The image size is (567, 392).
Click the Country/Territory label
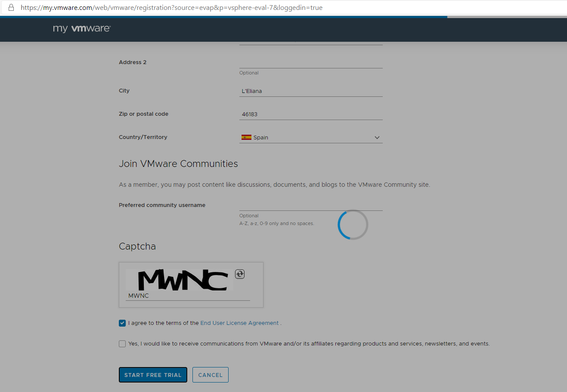click(143, 137)
